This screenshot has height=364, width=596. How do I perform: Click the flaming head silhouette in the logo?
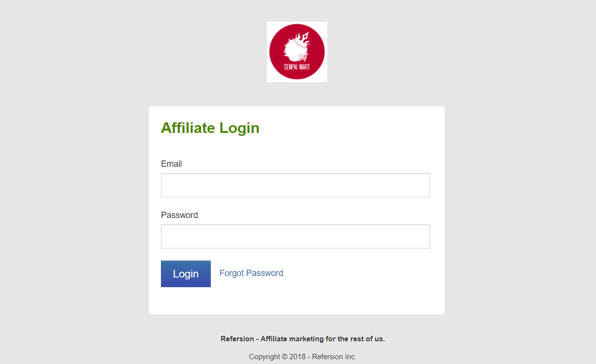click(295, 46)
